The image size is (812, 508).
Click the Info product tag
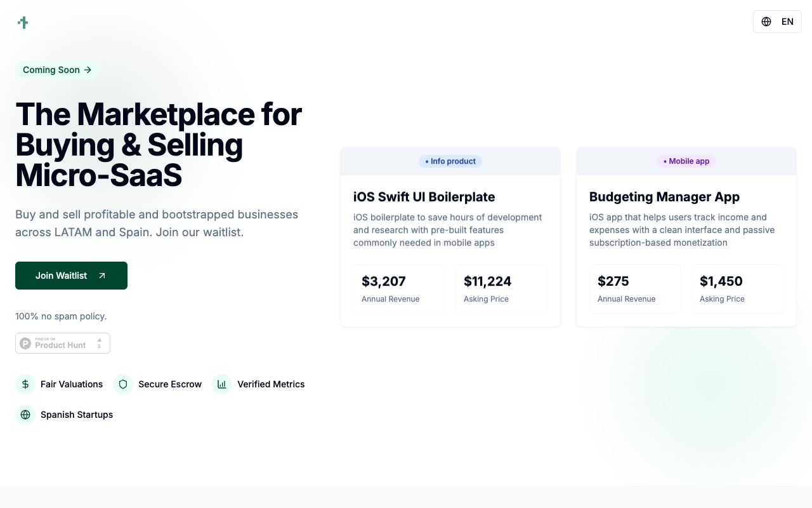coord(450,161)
